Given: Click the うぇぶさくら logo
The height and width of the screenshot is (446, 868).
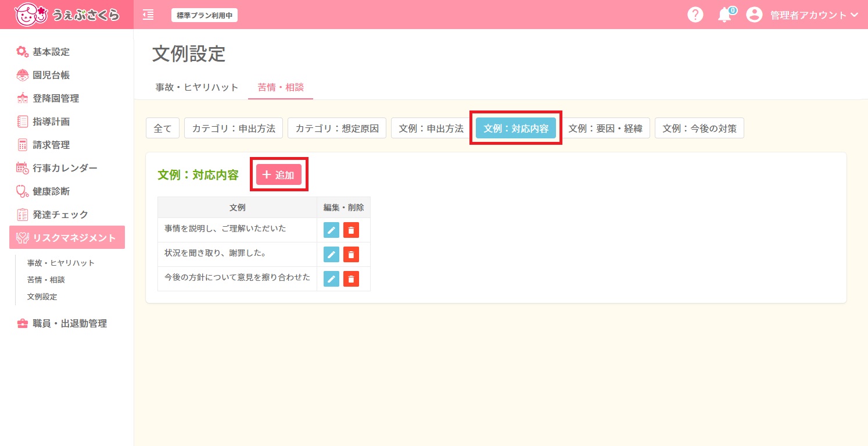Looking at the screenshot, I should tap(67, 14).
